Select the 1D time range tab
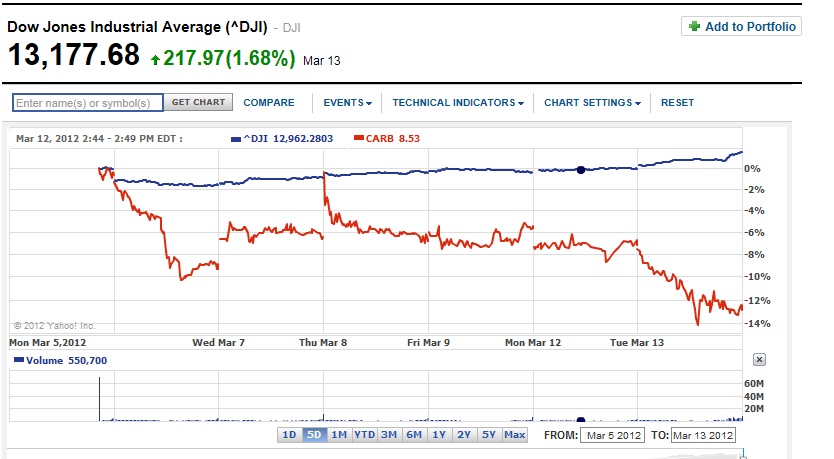 [x=289, y=435]
